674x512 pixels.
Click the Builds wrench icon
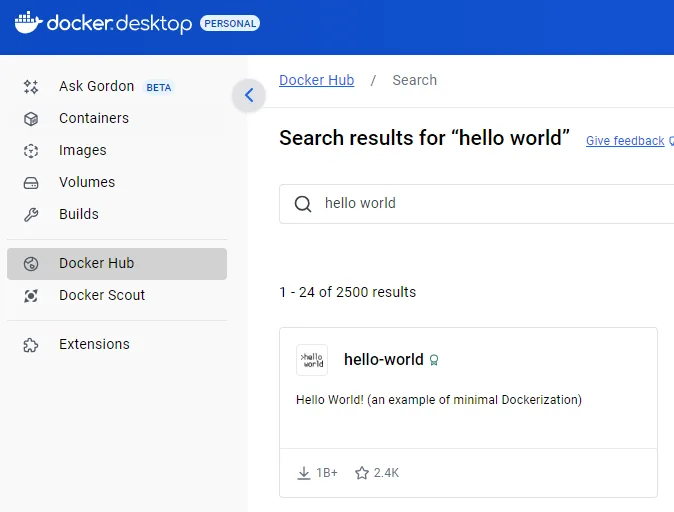pyautogui.click(x=31, y=215)
